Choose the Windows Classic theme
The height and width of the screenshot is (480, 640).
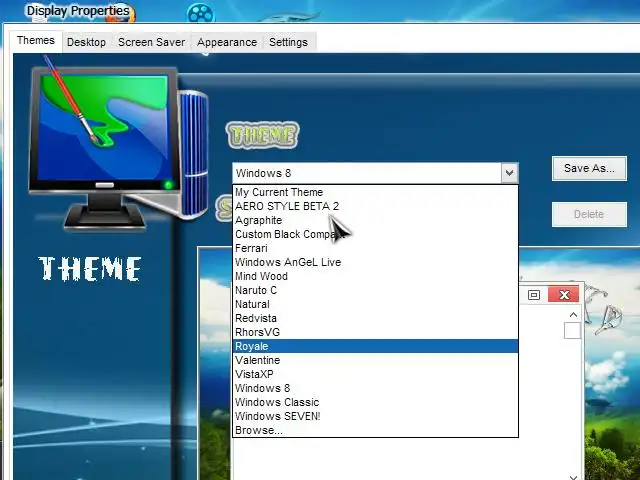375,402
